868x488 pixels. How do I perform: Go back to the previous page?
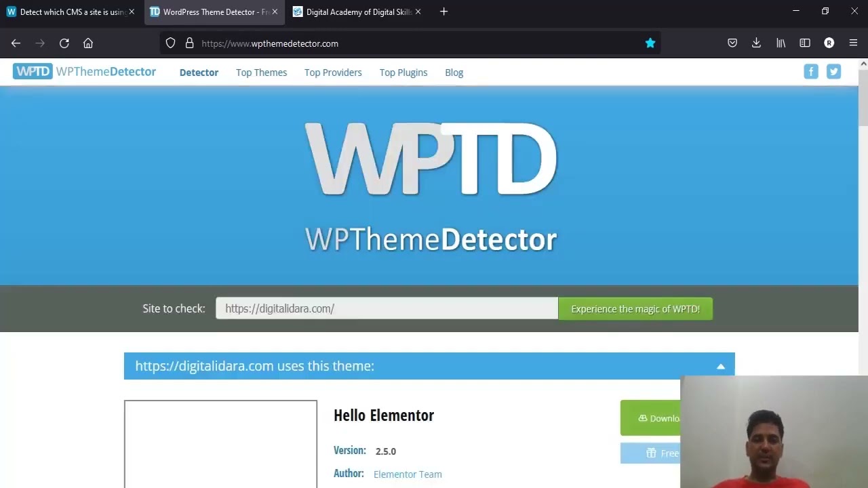coord(16,43)
